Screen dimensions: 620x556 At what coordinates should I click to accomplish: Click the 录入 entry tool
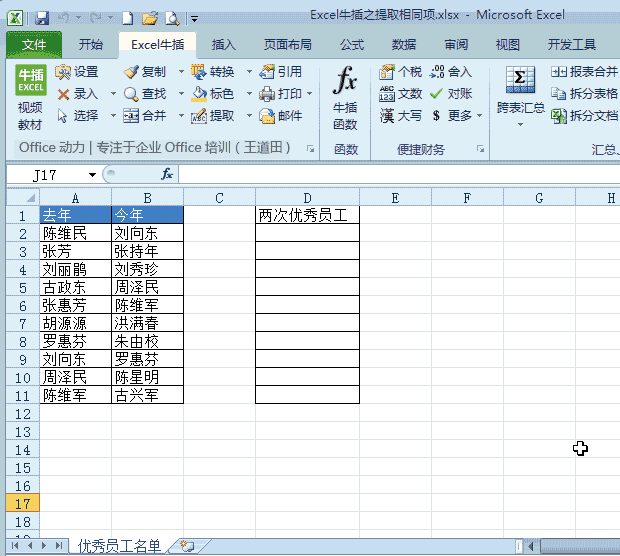point(78,94)
